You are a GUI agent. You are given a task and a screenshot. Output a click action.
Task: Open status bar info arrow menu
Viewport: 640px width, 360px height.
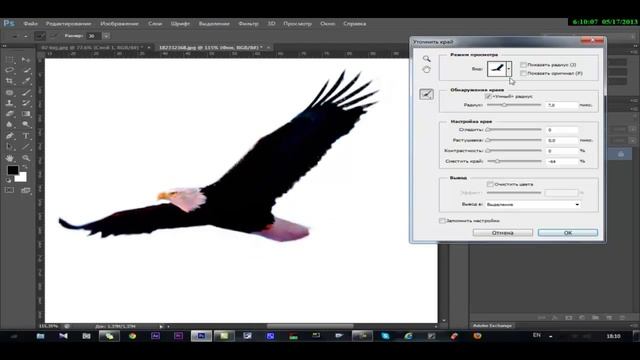[161, 327]
